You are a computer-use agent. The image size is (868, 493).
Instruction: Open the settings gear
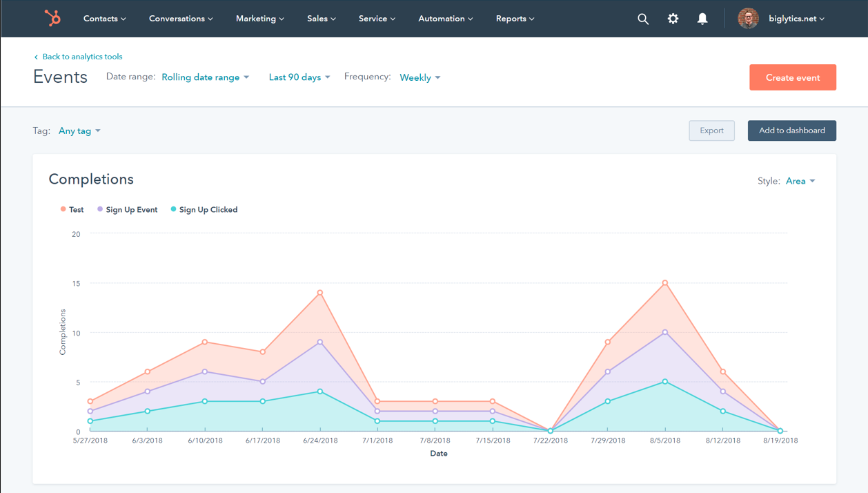(x=673, y=19)
